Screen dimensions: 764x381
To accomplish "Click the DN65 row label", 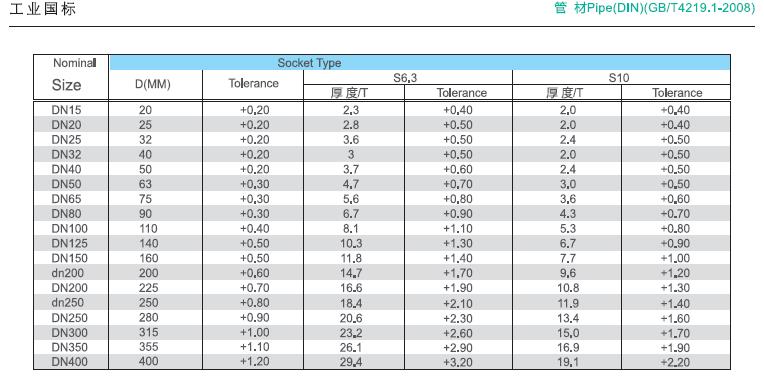I will tap(66, 199).
